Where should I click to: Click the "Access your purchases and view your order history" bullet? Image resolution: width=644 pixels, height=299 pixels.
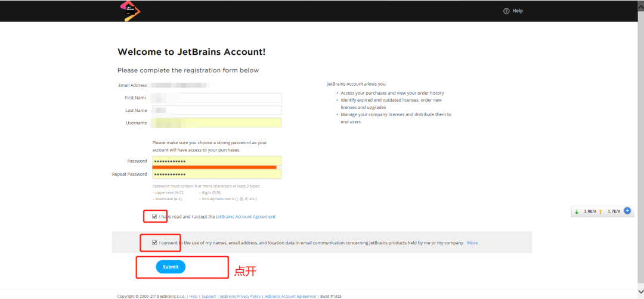pos(392,93)
